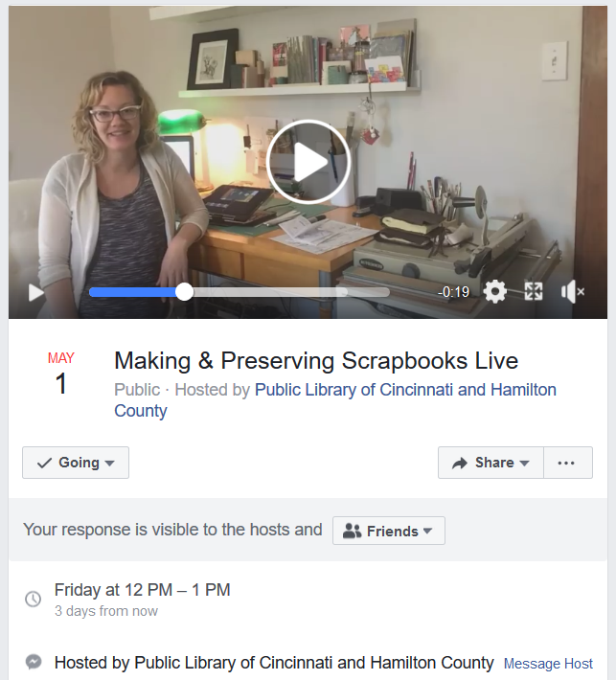616x680 pixels.
Task: Click the messenger icon beside Hosted by
Action: click(34, 662)
